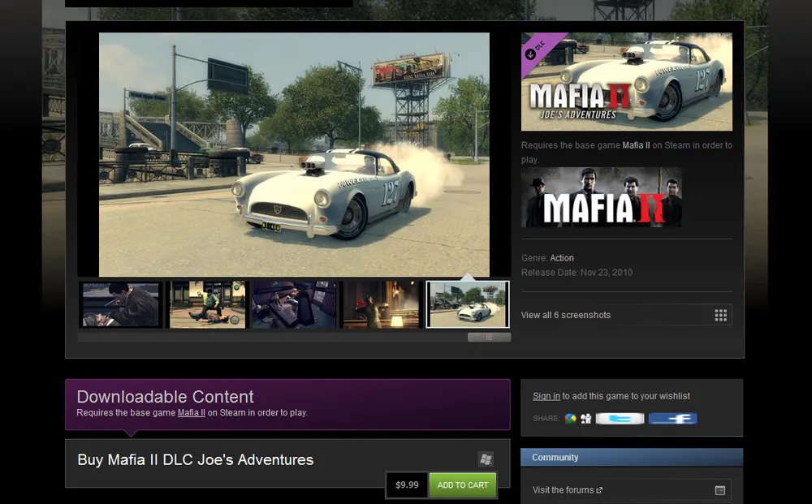The height and width of the screenshot is (504, 812).
Task: Share the game via the Twitter button
Action: (x=620, y=419)
